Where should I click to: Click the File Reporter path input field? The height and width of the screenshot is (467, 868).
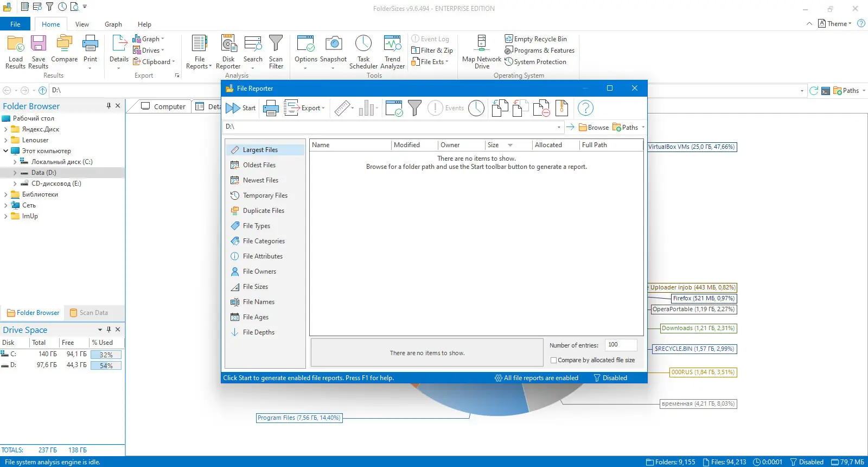(x=394, y=127)
